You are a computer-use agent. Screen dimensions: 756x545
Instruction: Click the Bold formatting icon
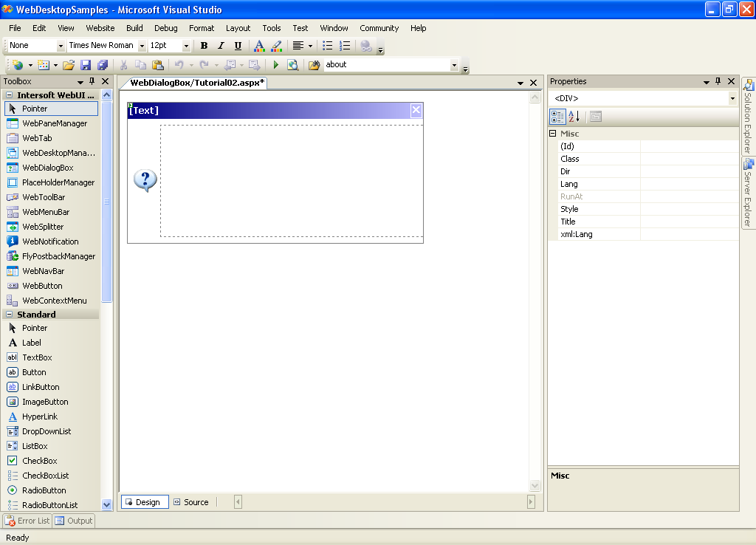click(x=204, y=46)
